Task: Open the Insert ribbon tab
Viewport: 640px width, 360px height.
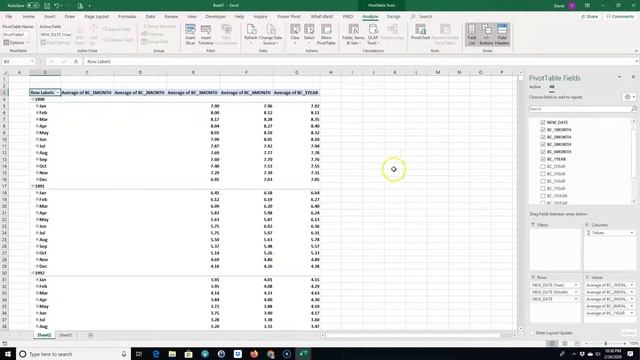Action: [50, 17]
